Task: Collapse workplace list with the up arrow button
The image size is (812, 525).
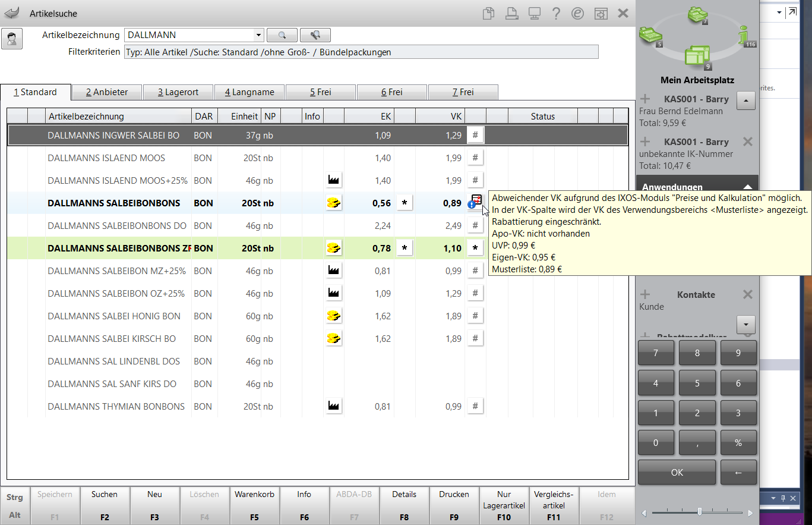Action: click(746, 101)
